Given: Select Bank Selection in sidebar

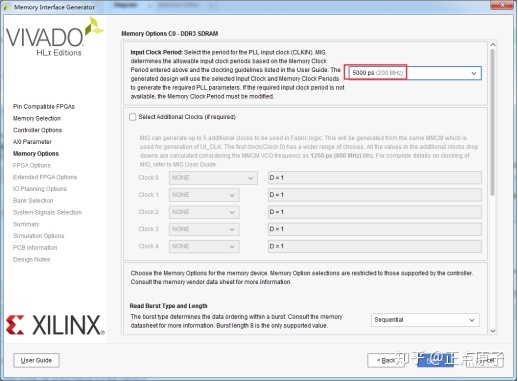Looking at the screenshot, I should 33,201.
